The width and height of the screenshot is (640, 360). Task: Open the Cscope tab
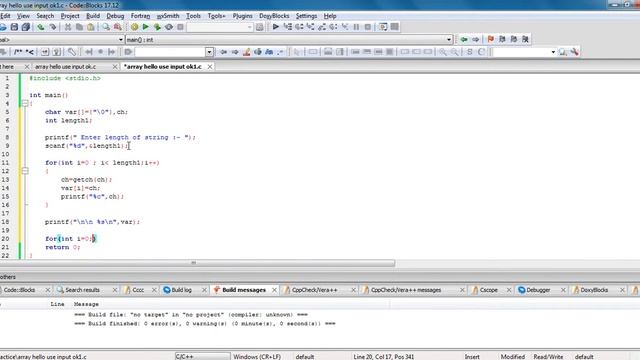tap(489, 290)
